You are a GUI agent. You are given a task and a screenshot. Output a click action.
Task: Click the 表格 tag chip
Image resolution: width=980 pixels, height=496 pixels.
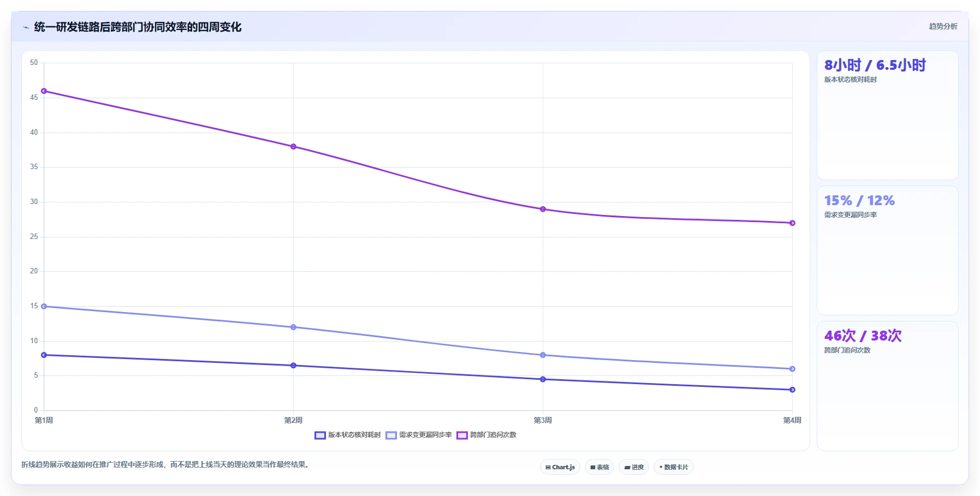599,467
